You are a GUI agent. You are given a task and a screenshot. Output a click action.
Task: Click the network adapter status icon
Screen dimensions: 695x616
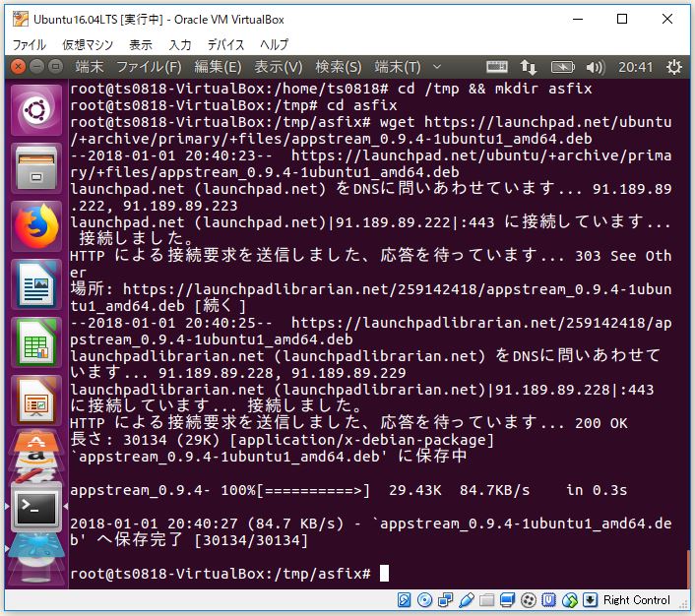pyautogui.click(x=446, y=600)
